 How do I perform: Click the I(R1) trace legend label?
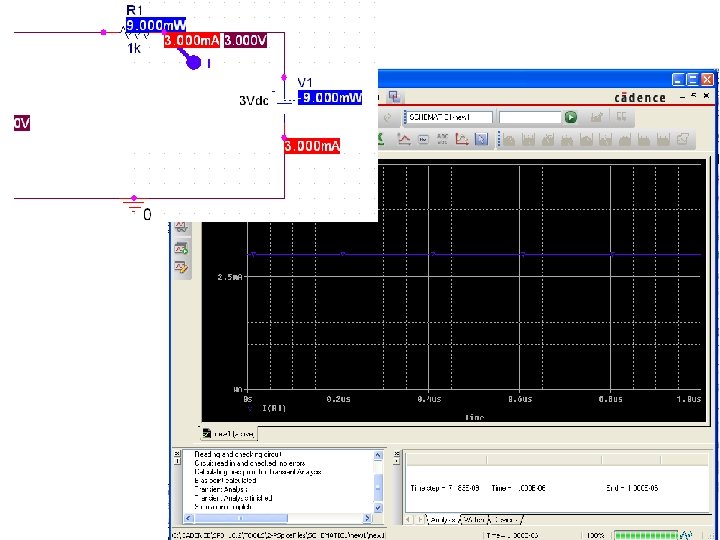click(274, 408)
